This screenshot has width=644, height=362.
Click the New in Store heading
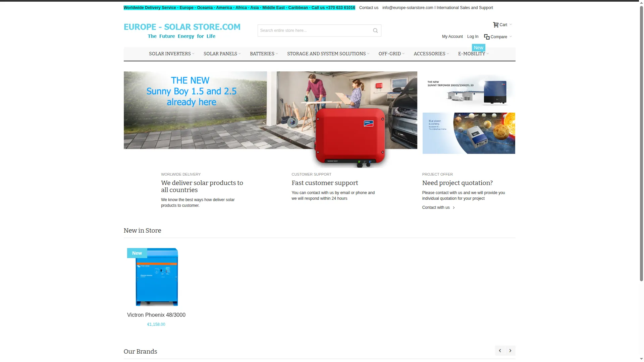tap(142, 231)
